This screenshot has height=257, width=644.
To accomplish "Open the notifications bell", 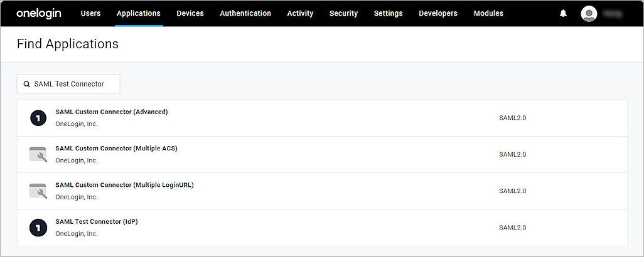I will tap(563, 14).
